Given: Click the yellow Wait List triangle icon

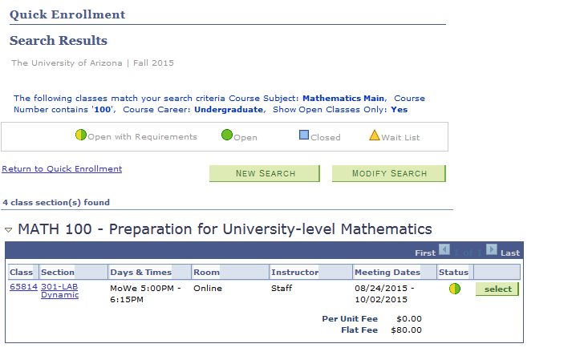Looking at the screenshot, I should [374, 135].
